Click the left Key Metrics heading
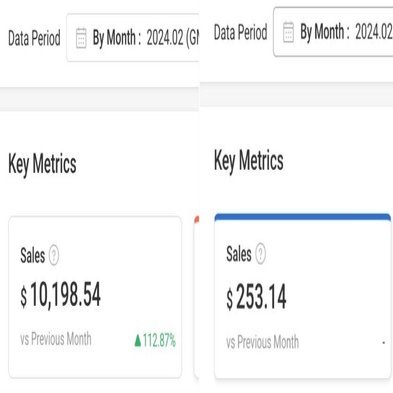Image resolution: width=393 pixels, height=393 pixels. point(42,164)
